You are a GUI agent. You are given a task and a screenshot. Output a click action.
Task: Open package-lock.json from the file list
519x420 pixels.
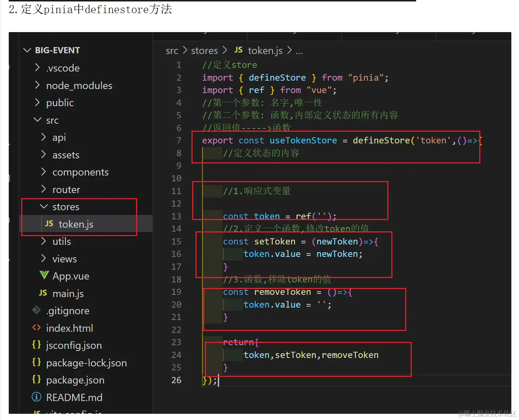point(86,363)
